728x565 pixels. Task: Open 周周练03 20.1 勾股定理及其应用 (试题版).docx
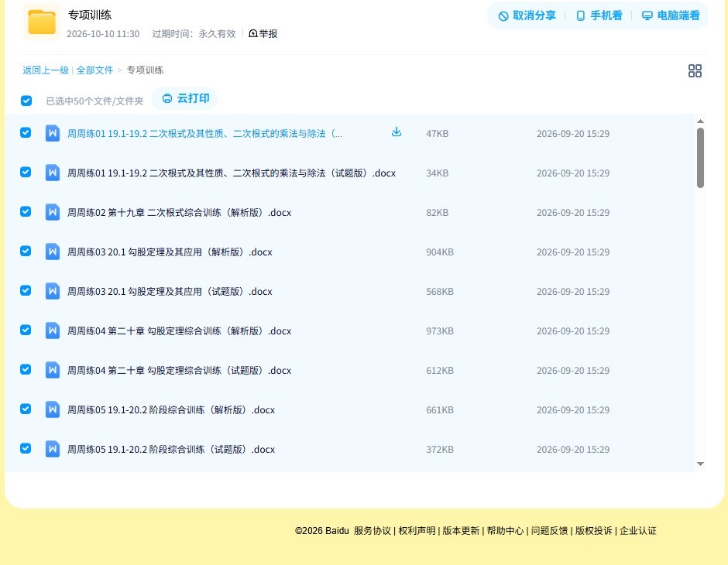pos(170,291)
